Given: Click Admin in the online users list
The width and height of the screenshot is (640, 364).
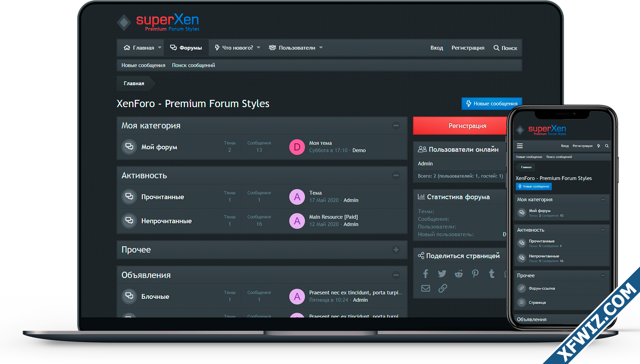Looking at the screenshot, I should pyautogui.click(x=425, y=163).
